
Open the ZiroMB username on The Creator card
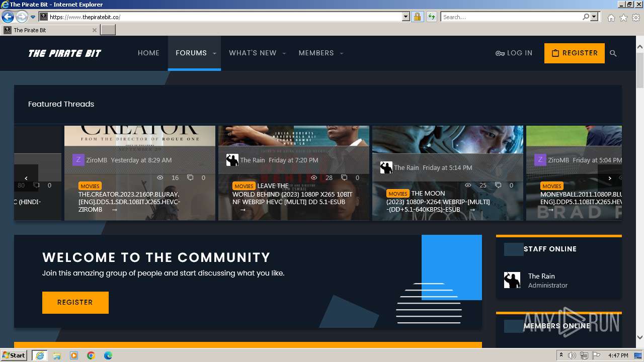(97, 160)
